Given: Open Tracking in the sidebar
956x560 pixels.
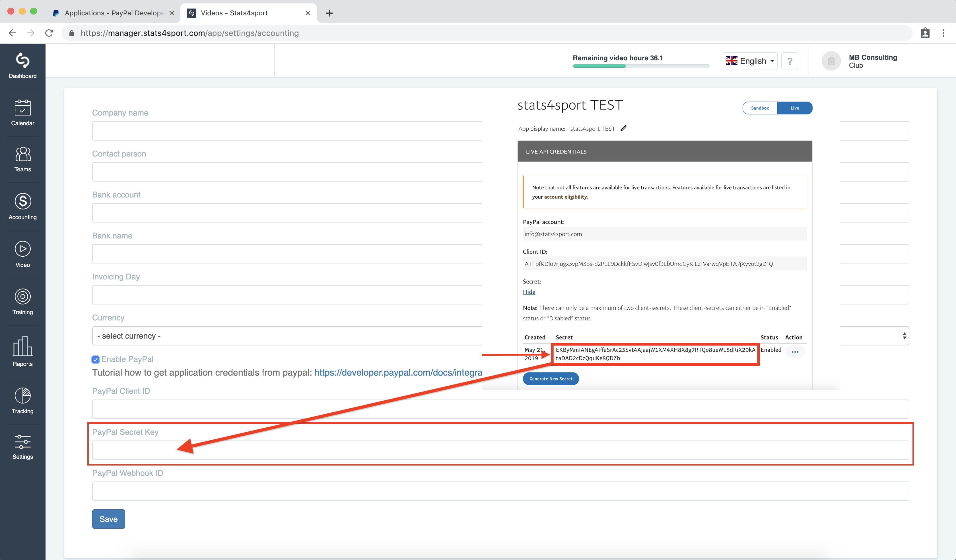Looking at the screenshot, I should coord(22,401).
